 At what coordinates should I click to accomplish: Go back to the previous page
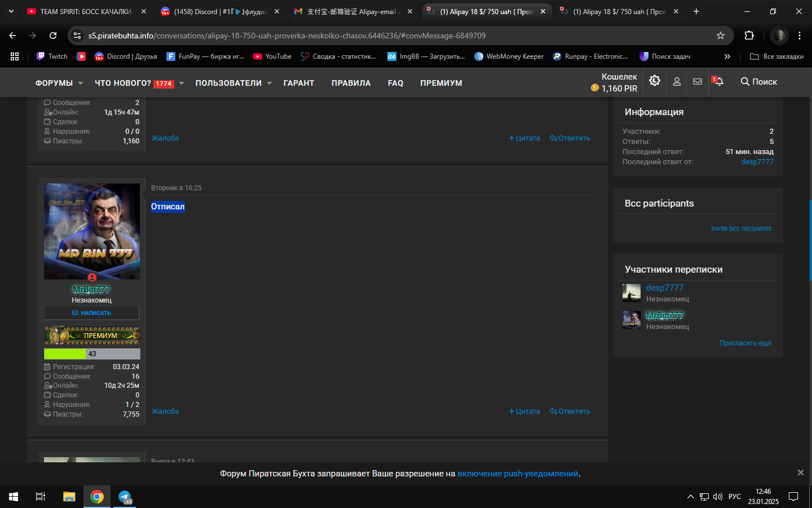[x=12, y=36]
